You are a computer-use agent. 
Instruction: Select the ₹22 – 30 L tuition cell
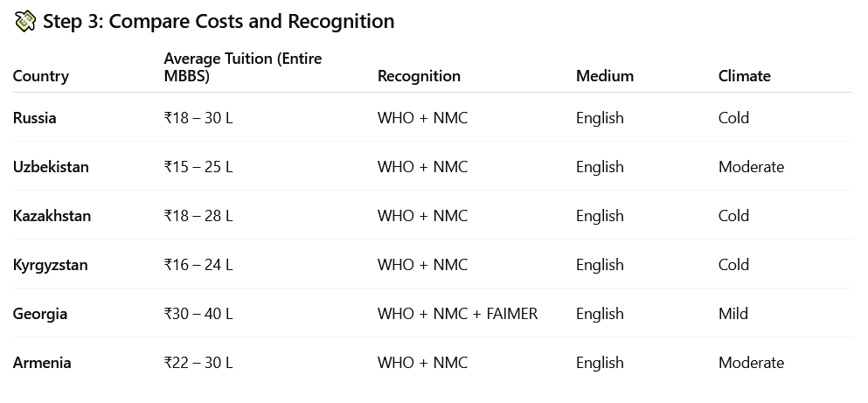tap(198, 363)
